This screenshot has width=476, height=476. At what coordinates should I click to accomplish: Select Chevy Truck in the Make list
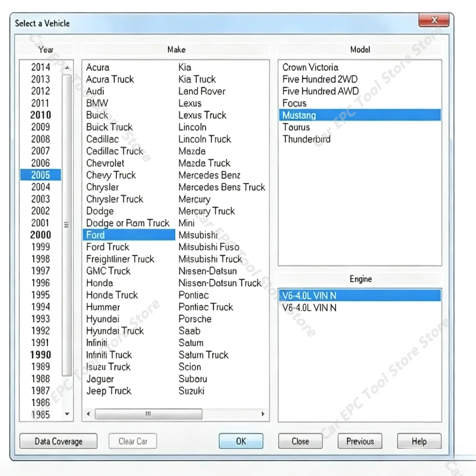click(x=111, y=175)
